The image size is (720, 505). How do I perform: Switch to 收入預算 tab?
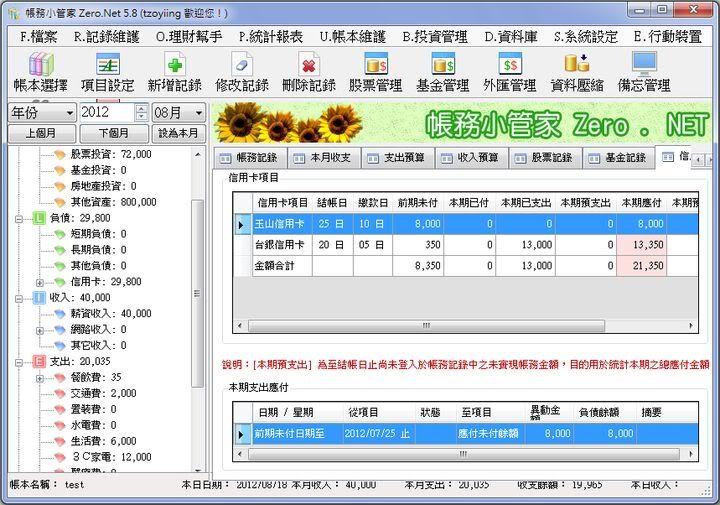(472, 158)
